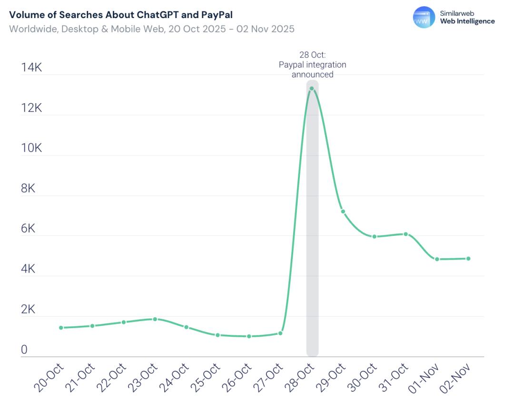Click the chart title text
The height and width of the screenshot is (420, 514).
(x=121, y=15)
